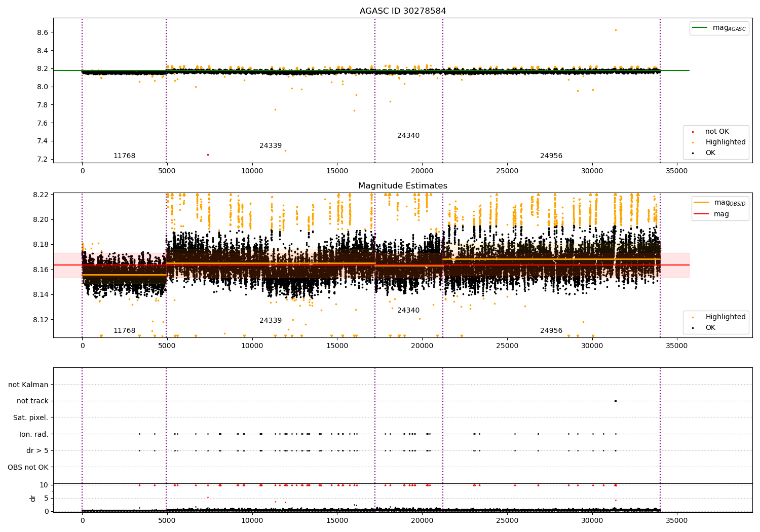Click the mag AGASC legend label in top plot
760x532 pixels.
(x=729, y=28)
